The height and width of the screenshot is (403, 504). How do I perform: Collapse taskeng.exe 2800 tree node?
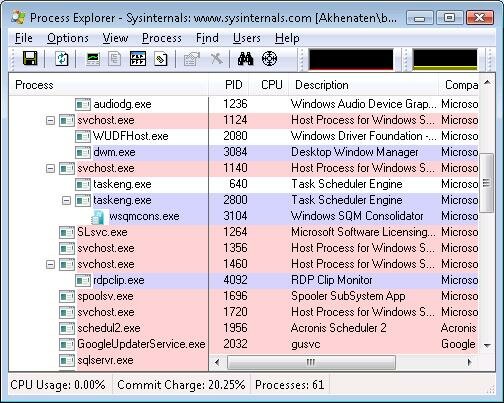(66, 200)
